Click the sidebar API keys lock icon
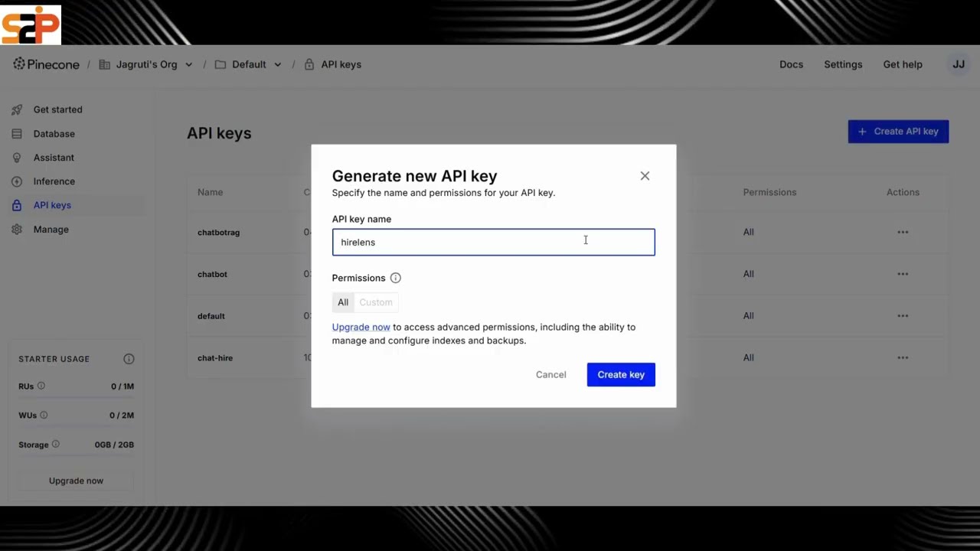Image resolution: width=980 pixels, height=551 pixels. [x=17, y=205]
